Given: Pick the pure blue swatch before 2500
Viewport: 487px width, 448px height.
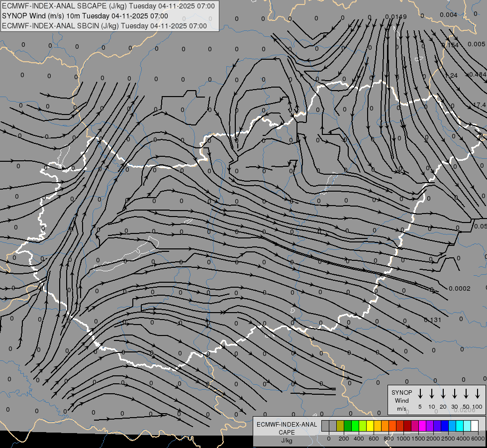Looking at the screenshot, I should (444, 426).
